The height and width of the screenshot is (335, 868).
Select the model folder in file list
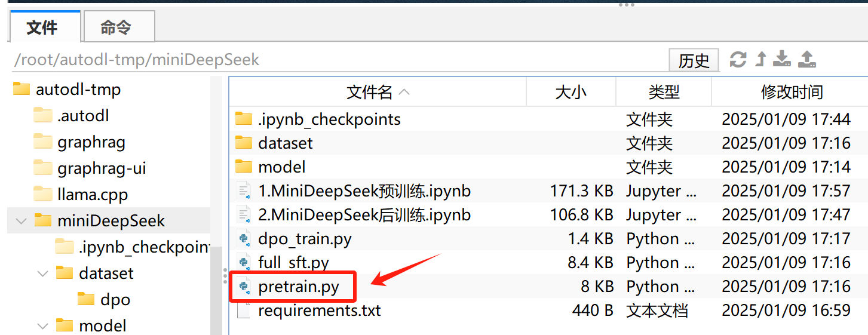[x=281, y=167]
